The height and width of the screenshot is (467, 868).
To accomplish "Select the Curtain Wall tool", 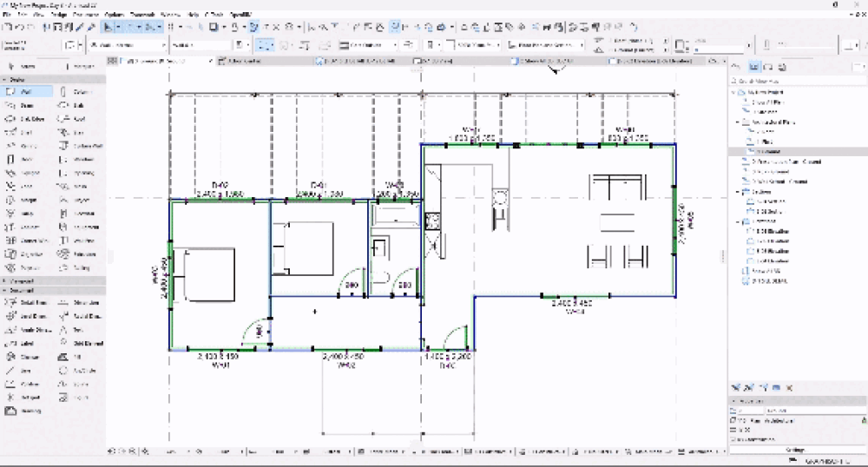I will (78, 146).
